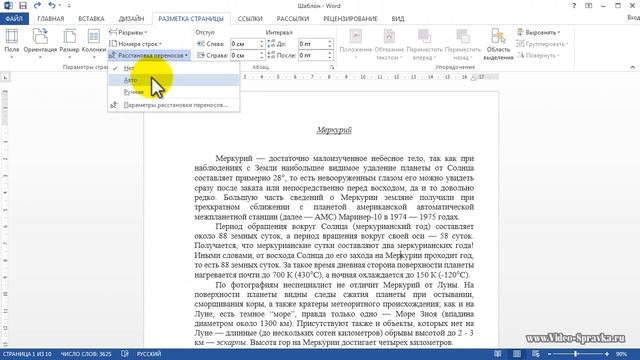Click the zoom out minus button
Viewport: 640px width, 360px height.
549,354
